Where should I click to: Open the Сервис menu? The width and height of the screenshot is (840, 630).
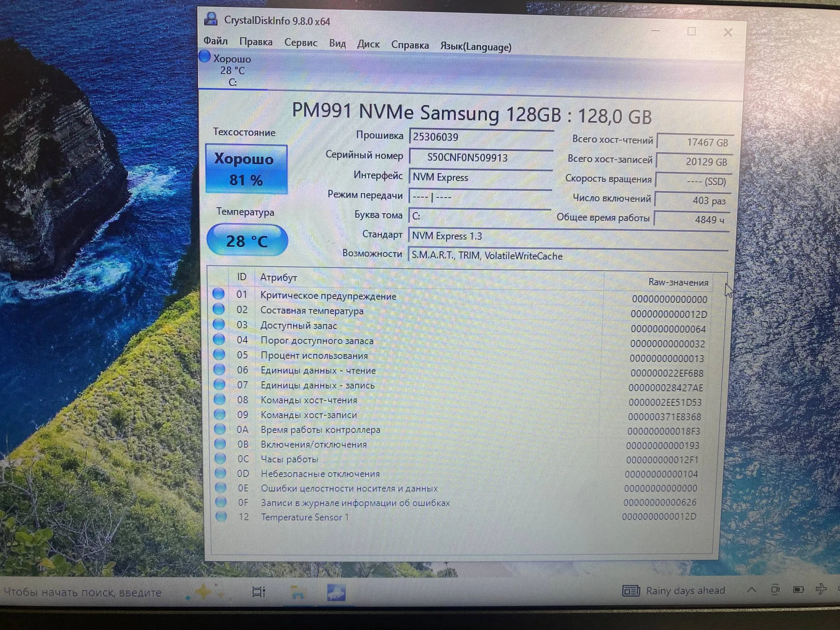[301, 43]
